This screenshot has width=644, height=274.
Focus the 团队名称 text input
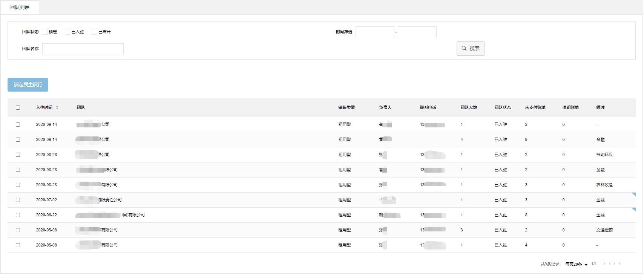click(x=83, y=49)
